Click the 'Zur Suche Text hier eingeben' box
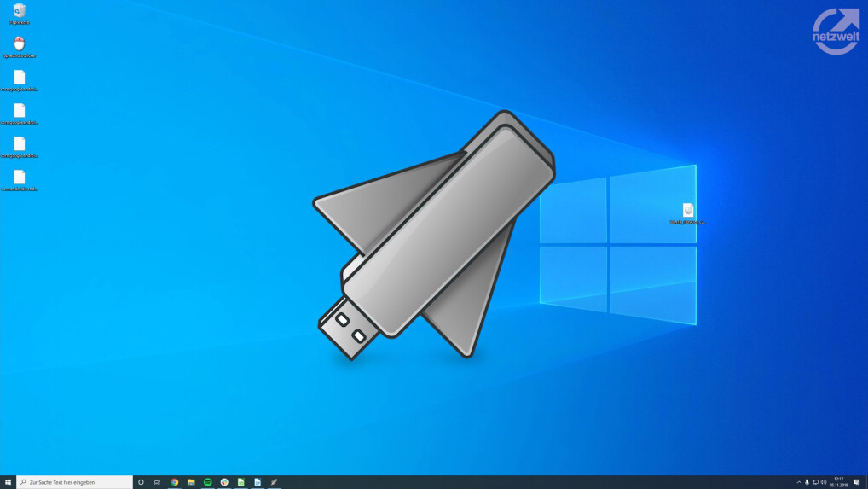This screenshot has width=868, height=489. (75, 482)
